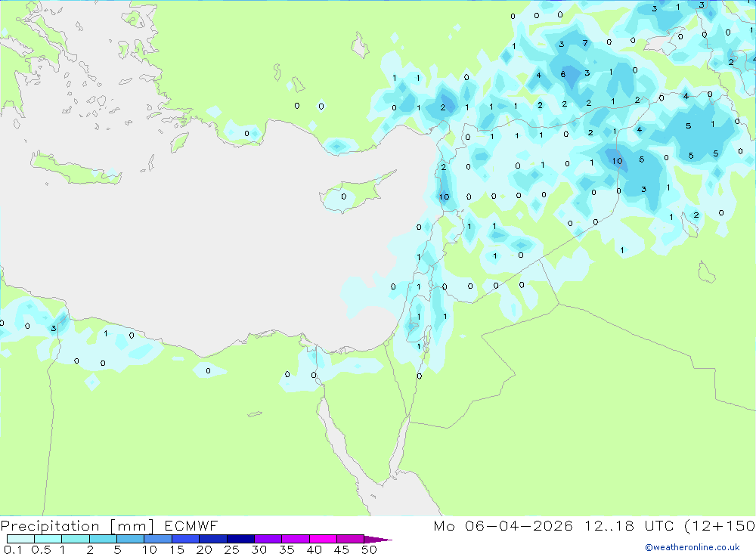756x554 pixels.
Task: Select the precipitation value '6' on map
Action: coord(562,74)
